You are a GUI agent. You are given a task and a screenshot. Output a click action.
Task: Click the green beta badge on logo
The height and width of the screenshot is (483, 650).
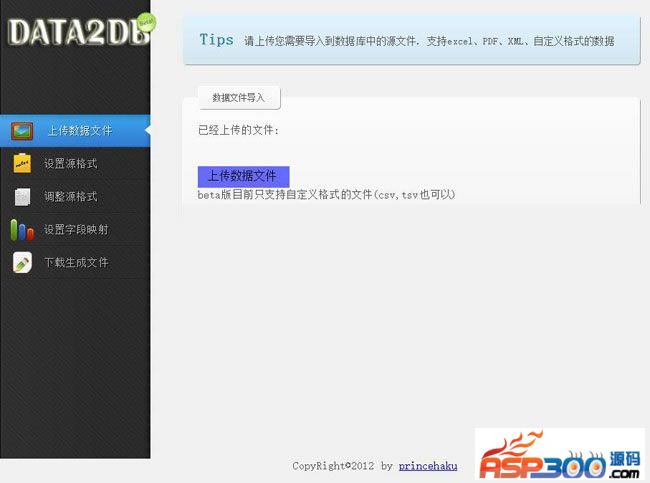click(146, 23)
